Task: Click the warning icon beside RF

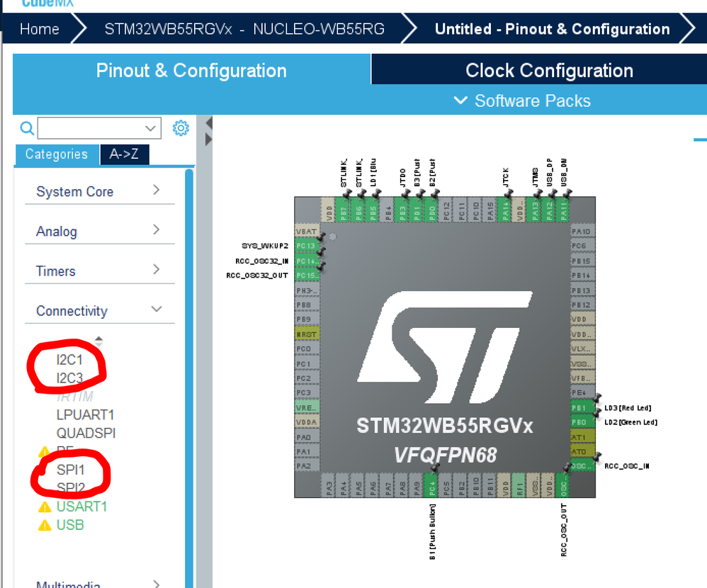Action: (44, 451)
